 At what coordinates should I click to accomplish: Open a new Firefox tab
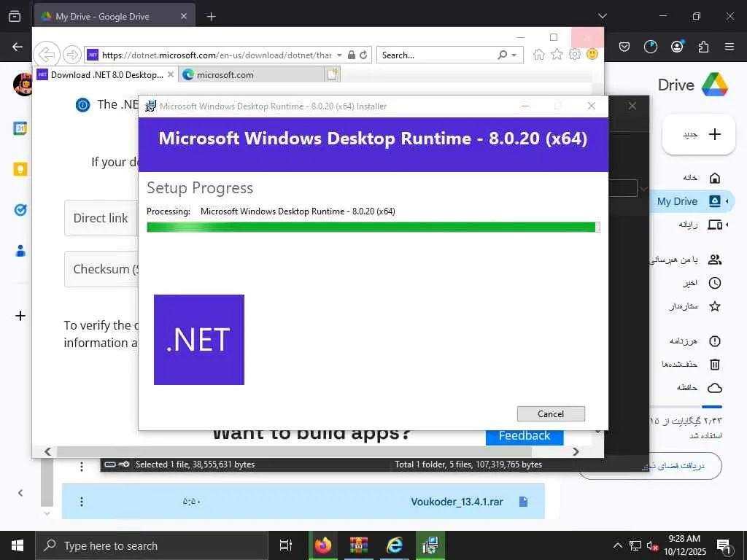[212, 17]
